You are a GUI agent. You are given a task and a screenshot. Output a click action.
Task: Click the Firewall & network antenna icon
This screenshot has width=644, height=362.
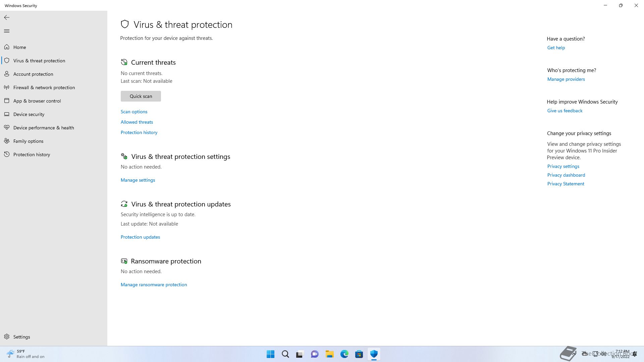point(7,87)
